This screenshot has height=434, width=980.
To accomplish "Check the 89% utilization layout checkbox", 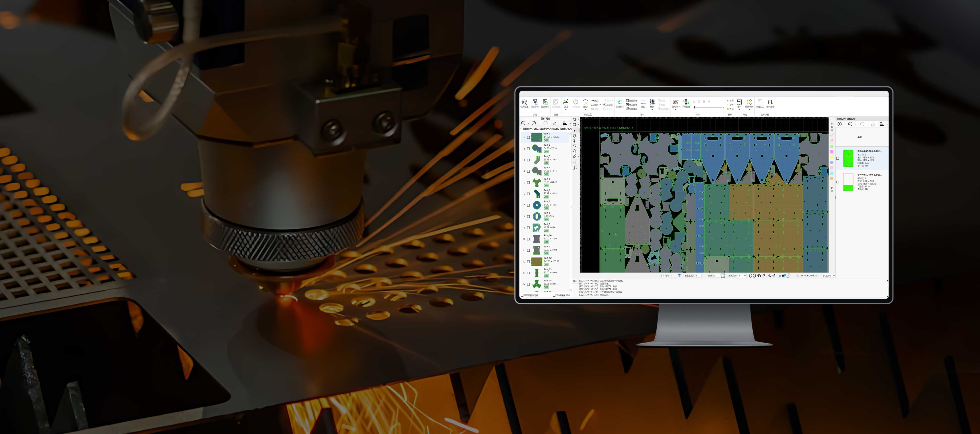I will click(838, 158).
